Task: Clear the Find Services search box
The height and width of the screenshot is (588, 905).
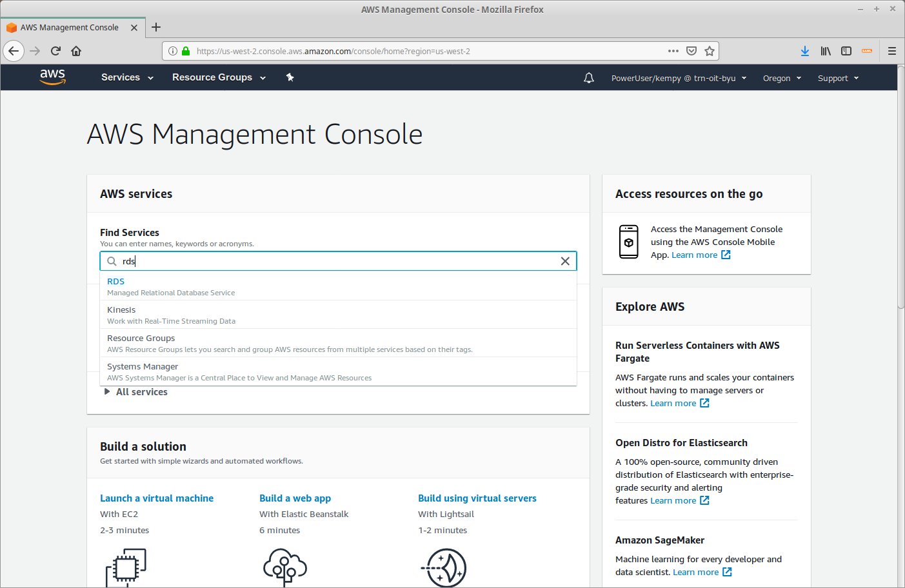Action: (x=565, y=261)
